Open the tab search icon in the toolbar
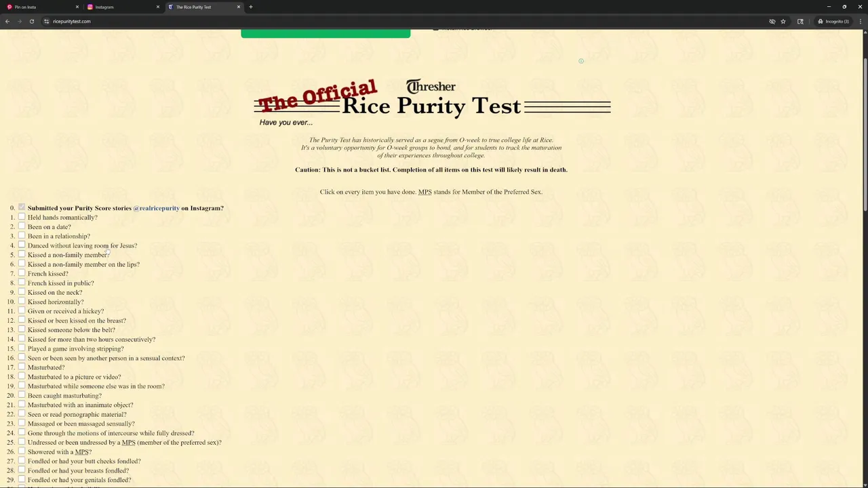Screen dimensions: 868x488 [x=800, y=21]
